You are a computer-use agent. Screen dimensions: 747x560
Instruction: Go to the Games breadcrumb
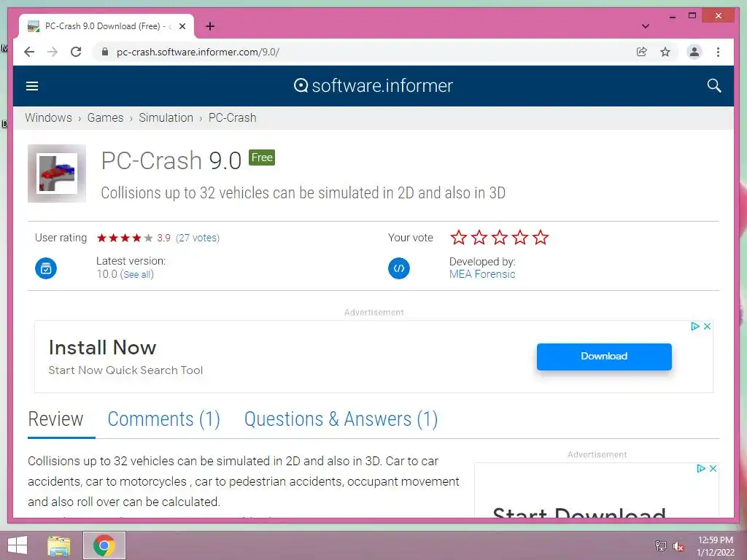pos(105,117)
